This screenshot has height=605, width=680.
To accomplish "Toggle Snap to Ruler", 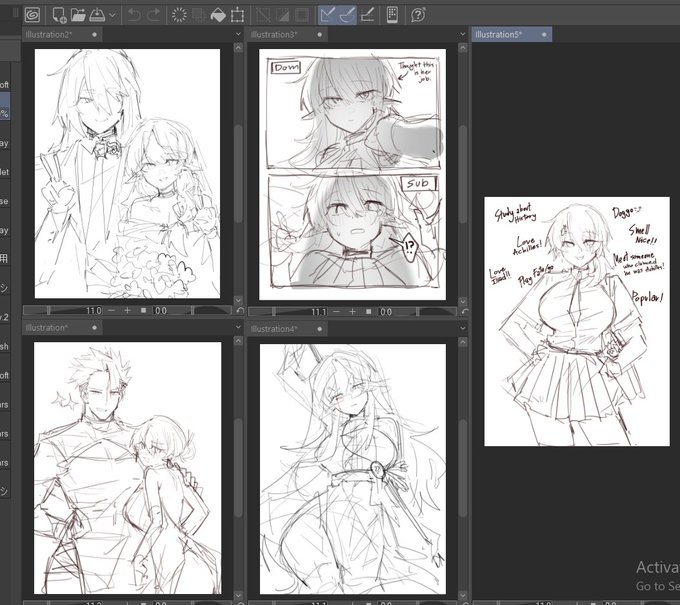I will [x=327, y=15].
